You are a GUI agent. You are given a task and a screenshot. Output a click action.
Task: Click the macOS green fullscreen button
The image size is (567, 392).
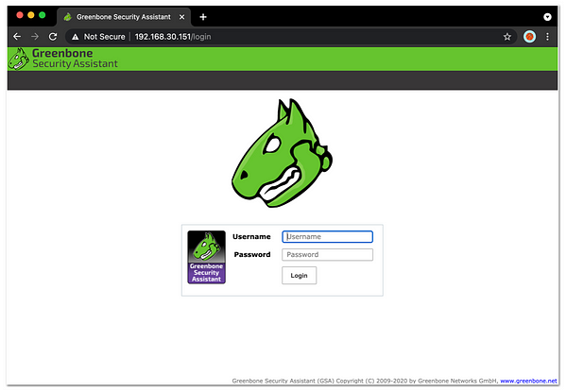[x=42, y=15]
